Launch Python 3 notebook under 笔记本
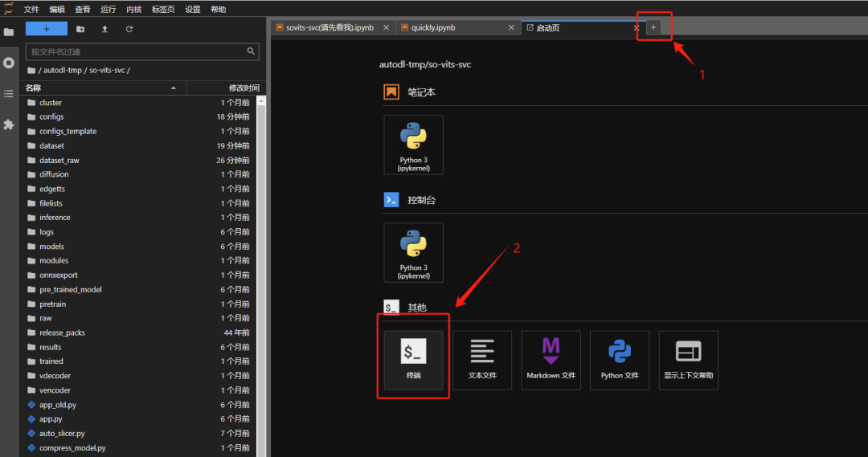 click(414, 145)
